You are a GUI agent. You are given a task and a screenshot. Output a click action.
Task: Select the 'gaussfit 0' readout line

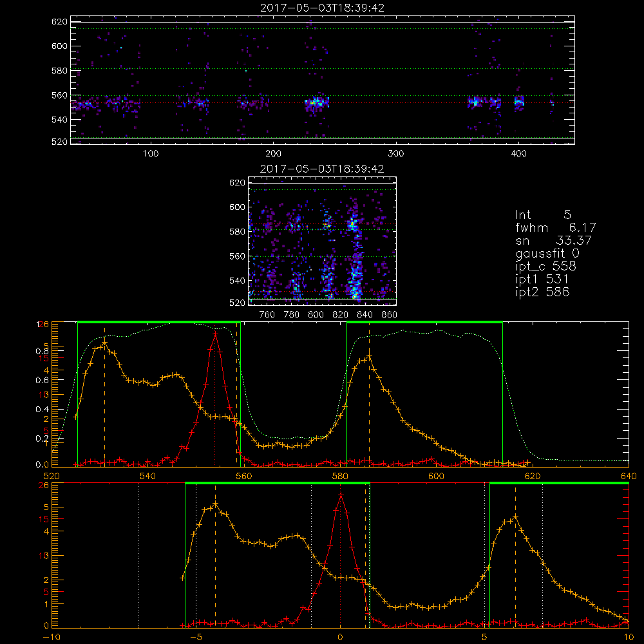[547, 253]
